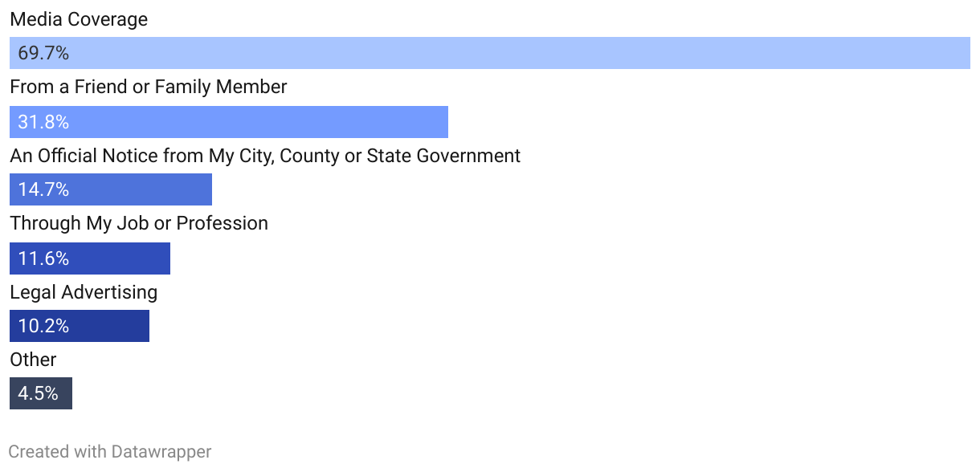Image resolution: width=980 pixels, height=472 pixels.
Task: Click the Official Notice from Government bar
Action: (111, 189)
